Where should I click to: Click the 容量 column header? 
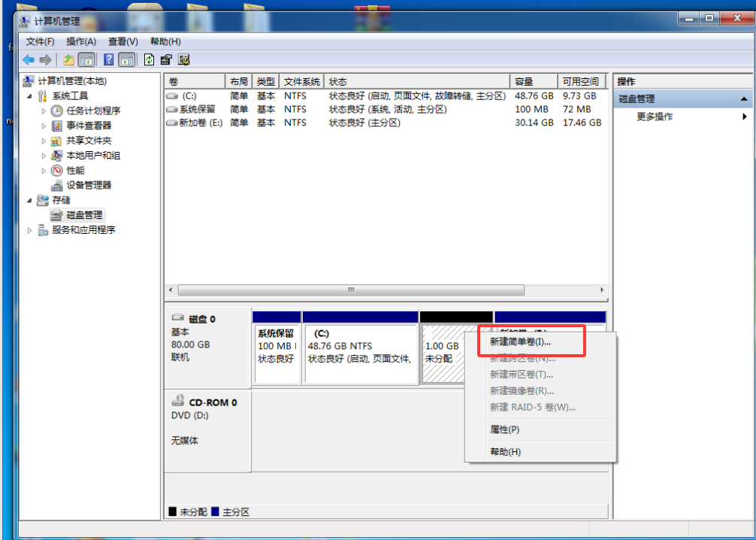coord(532,81)
